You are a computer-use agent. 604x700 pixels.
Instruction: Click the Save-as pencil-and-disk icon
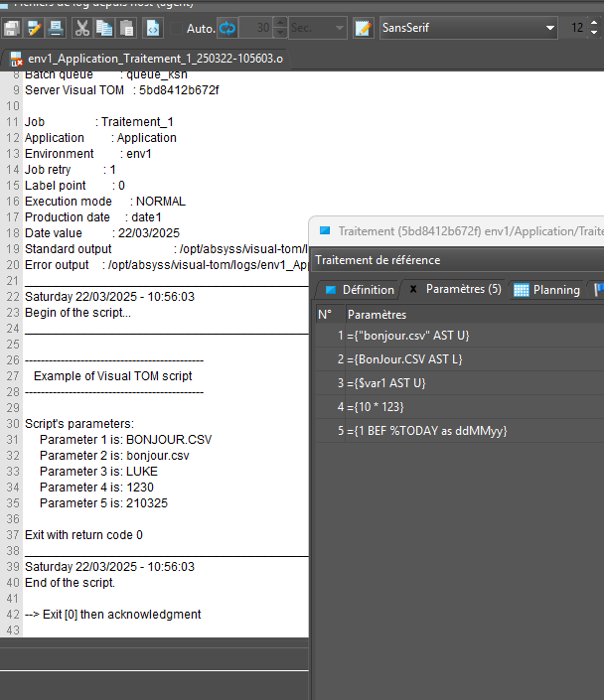pos(34,28)
